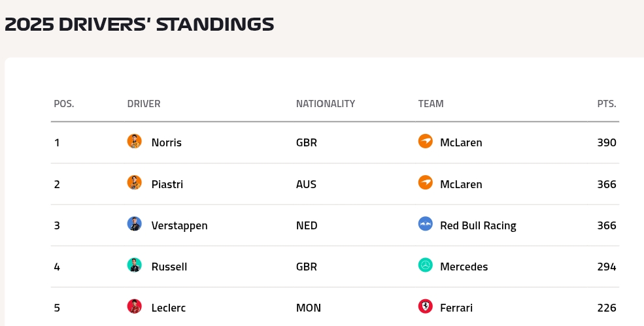This screenshot has width=644, height=326.
Task: Select the DRIVER column header
Action: pos(144,103)
